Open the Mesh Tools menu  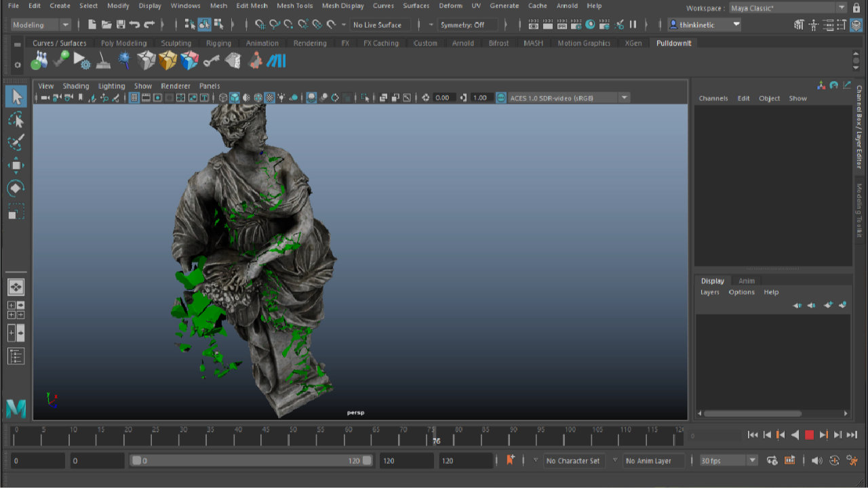(x=295, y=5)
